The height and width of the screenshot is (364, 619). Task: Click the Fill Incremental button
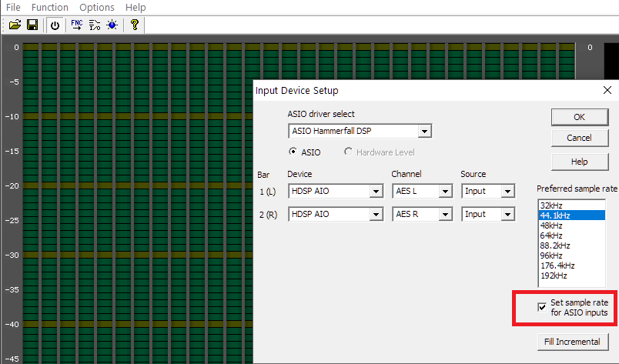click(x=572, y=342)
